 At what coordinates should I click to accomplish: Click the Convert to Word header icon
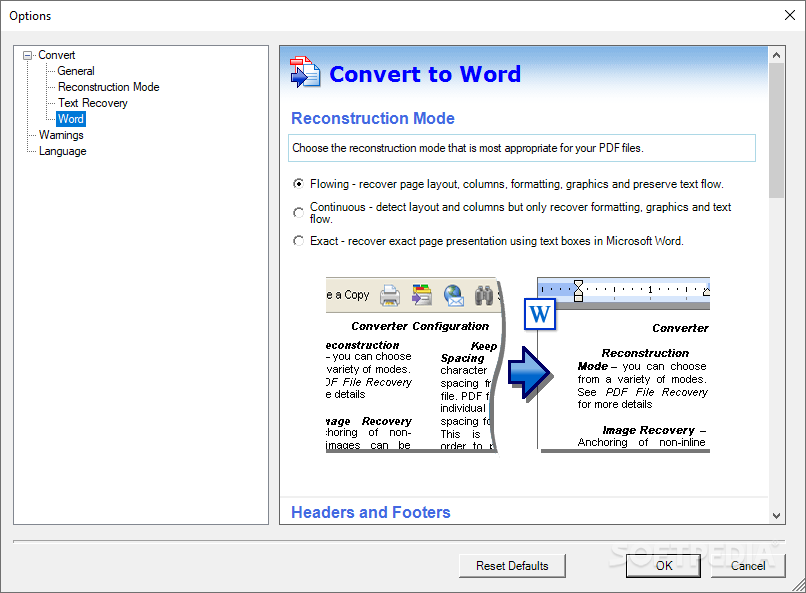305,72
